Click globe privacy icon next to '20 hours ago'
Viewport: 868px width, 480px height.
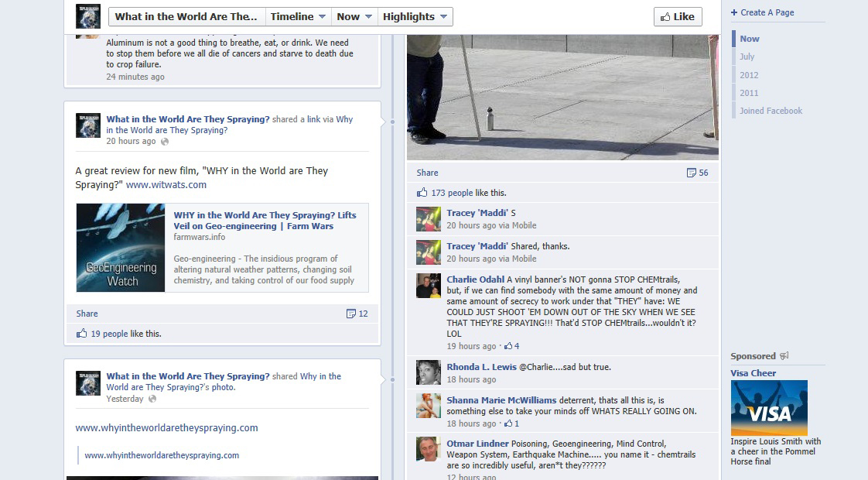click(x=164, y=142)
